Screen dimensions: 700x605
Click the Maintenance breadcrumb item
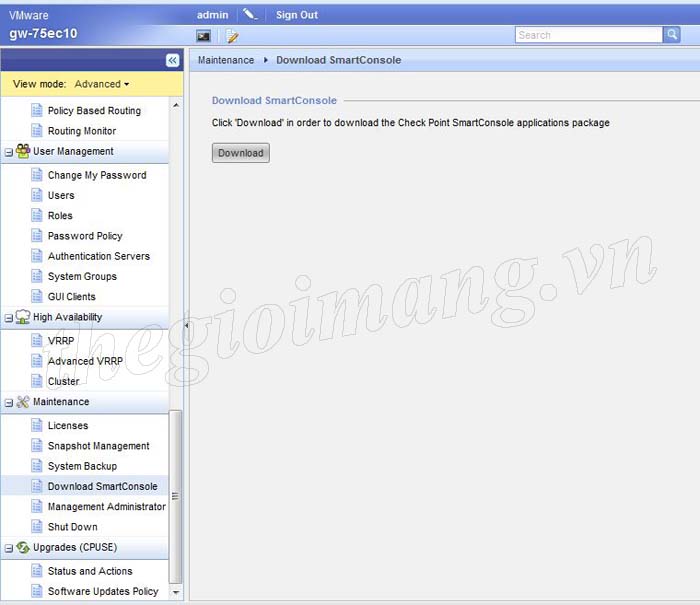[226, 60]
